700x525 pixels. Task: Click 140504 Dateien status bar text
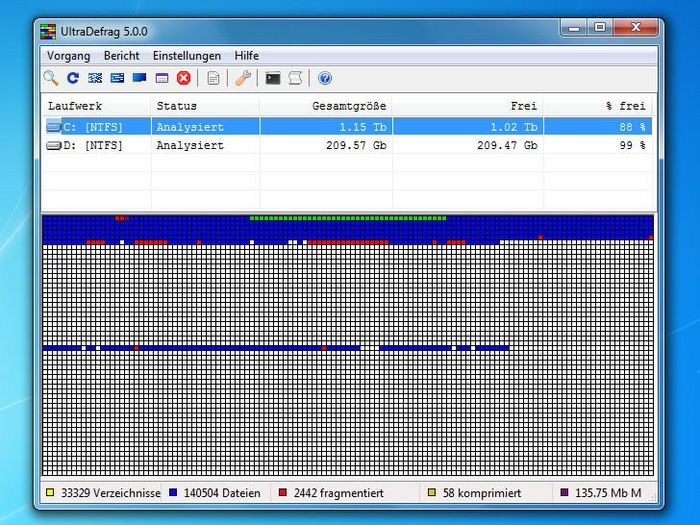tap(222, 493)
